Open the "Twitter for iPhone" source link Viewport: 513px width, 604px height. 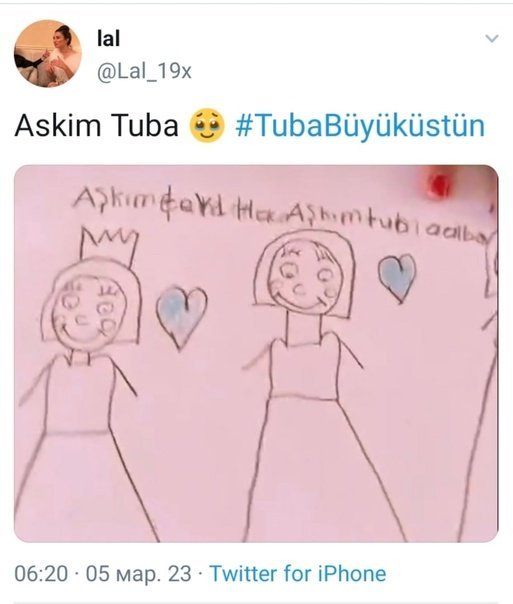[x=298, y=573]
